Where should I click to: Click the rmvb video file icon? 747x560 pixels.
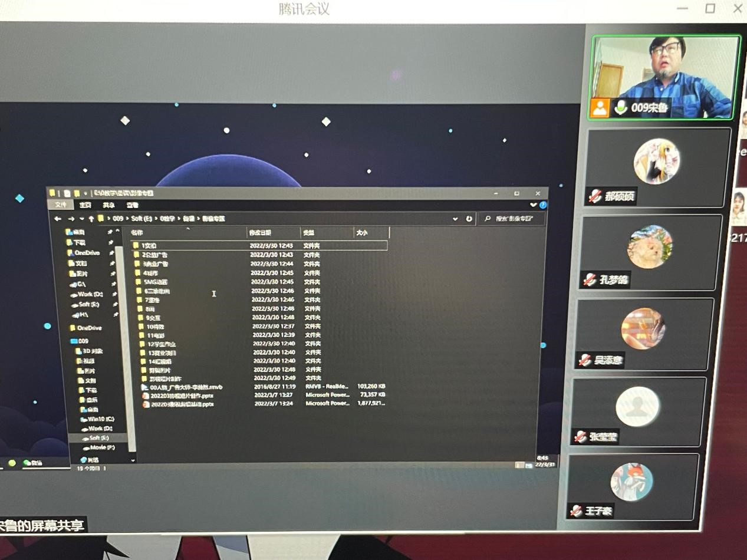145,387
